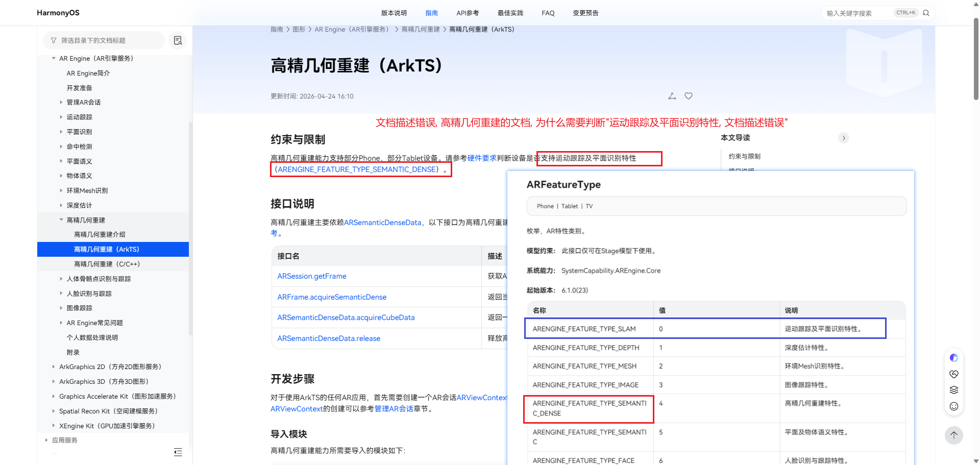
Task: Open 个人数据处理说明 in sidebar
Action: point(92,337)
